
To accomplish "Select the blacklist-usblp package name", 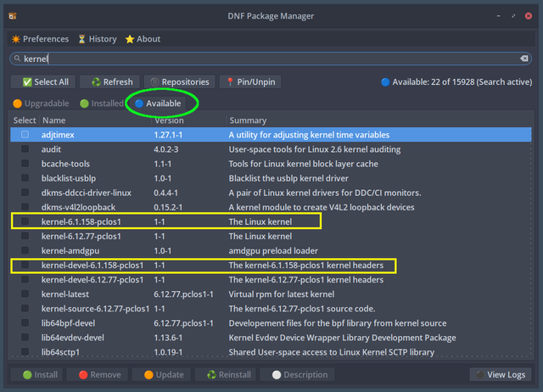I will point(69,178).
